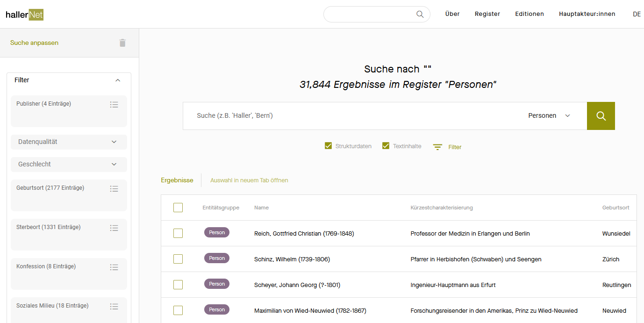
Task: Click the magnifier icon in top search bar
Action: pos(420,14)
